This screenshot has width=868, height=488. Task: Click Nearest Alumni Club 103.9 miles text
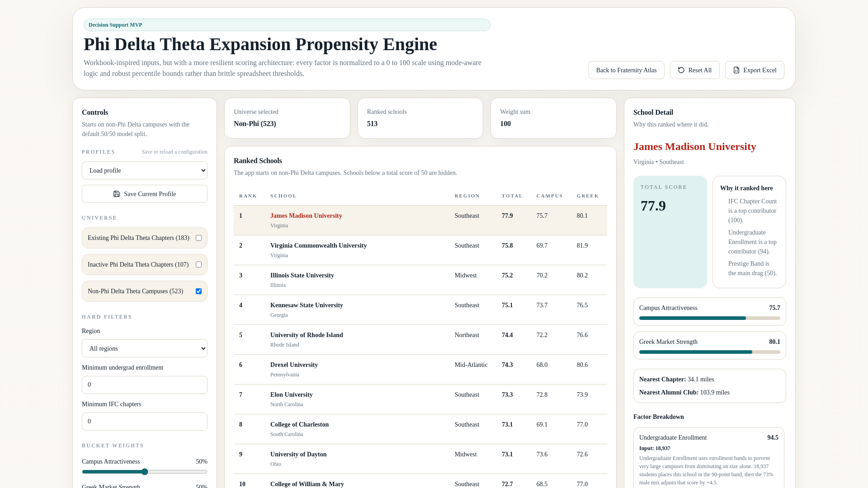click(684, 392)
